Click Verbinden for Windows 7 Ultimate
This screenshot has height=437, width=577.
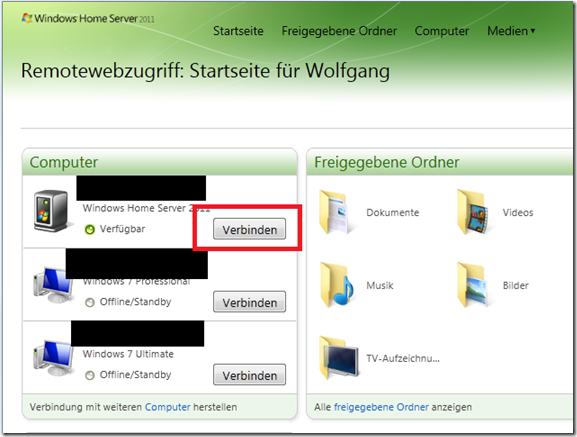[249, 375]
